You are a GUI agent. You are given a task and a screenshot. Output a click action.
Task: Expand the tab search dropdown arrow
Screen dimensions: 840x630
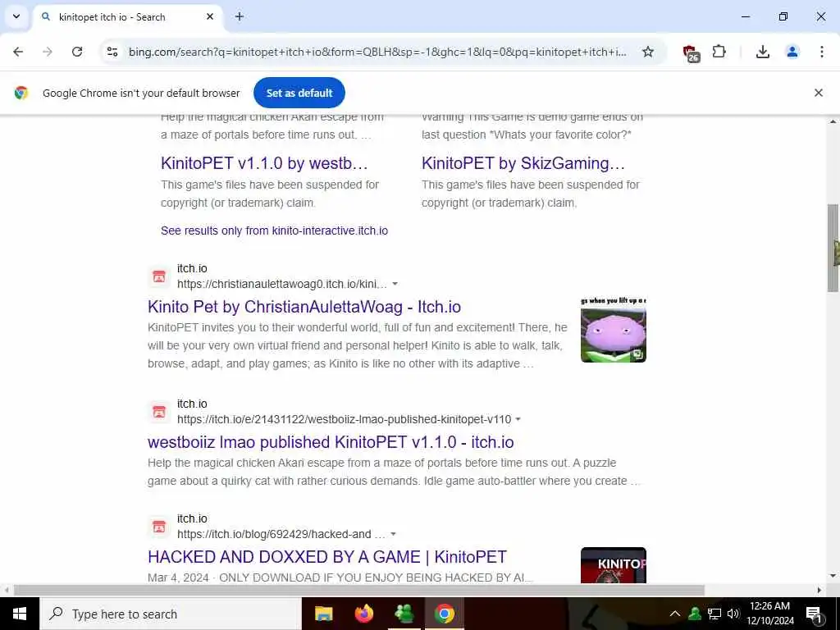(16, 16)
